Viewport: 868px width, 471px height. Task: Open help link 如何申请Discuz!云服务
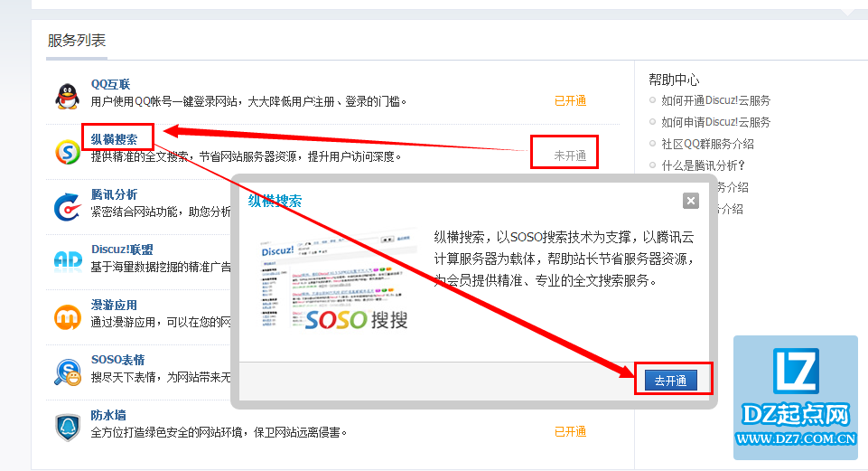715,122
